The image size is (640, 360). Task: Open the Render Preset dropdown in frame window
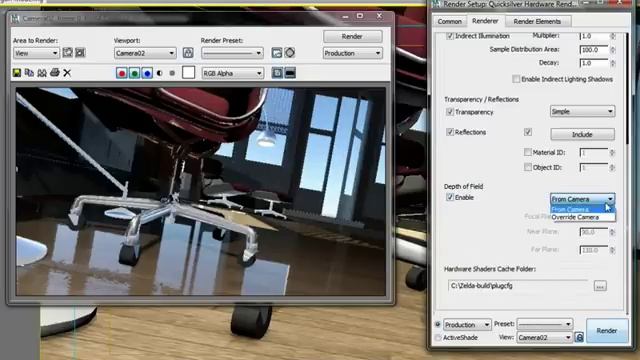pos(232,53)
